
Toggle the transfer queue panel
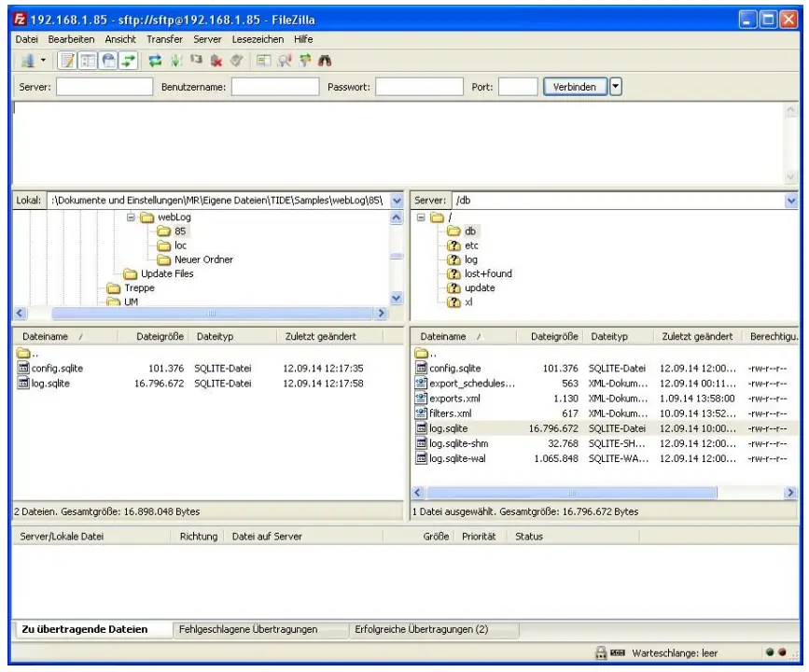[x=126, y=62]
